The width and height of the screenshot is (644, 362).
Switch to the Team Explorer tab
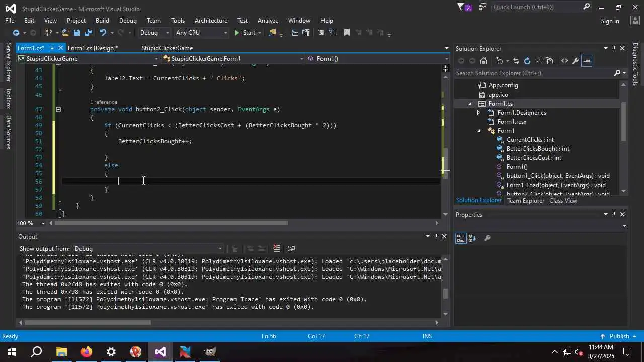click(526, 201)
